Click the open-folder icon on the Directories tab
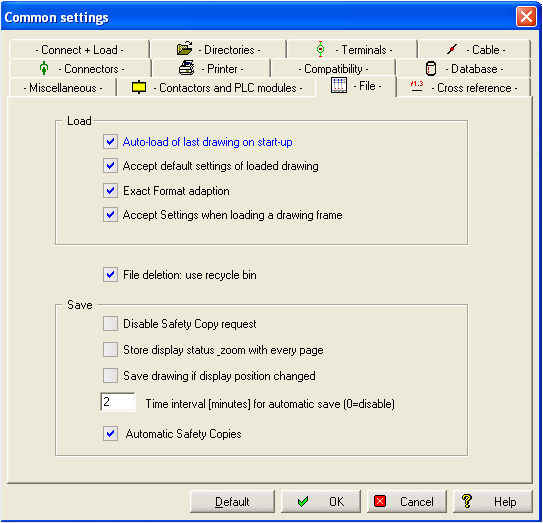The image size is (543, 523). (x=185, y=48)
